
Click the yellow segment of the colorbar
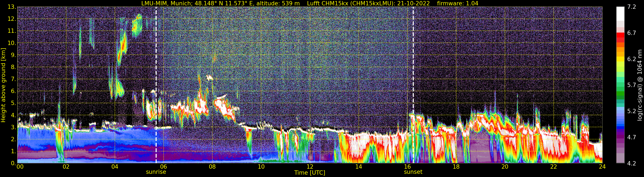click(620, 59)
